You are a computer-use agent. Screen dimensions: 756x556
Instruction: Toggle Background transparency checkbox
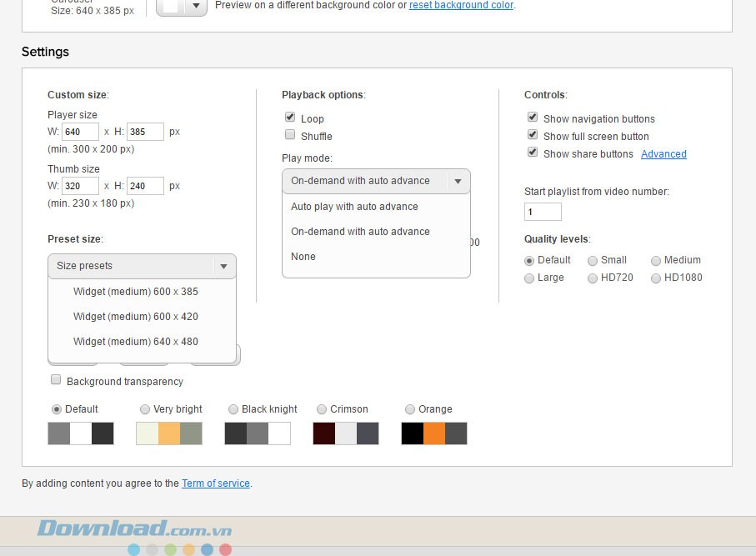tap(56, 380)
